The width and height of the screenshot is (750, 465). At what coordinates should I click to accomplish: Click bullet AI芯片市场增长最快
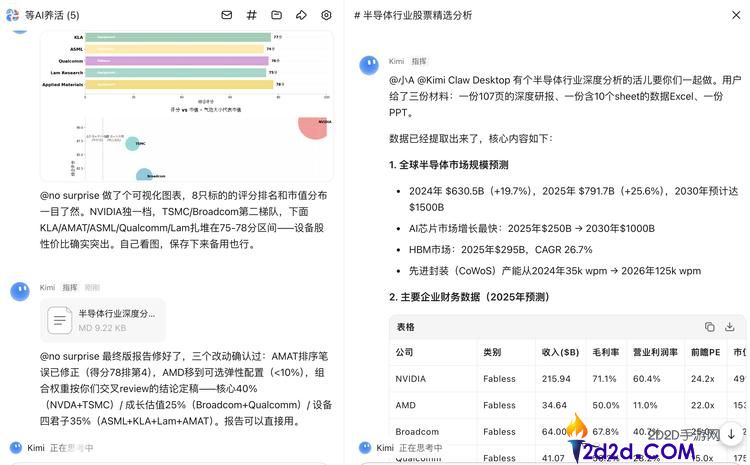531,229
